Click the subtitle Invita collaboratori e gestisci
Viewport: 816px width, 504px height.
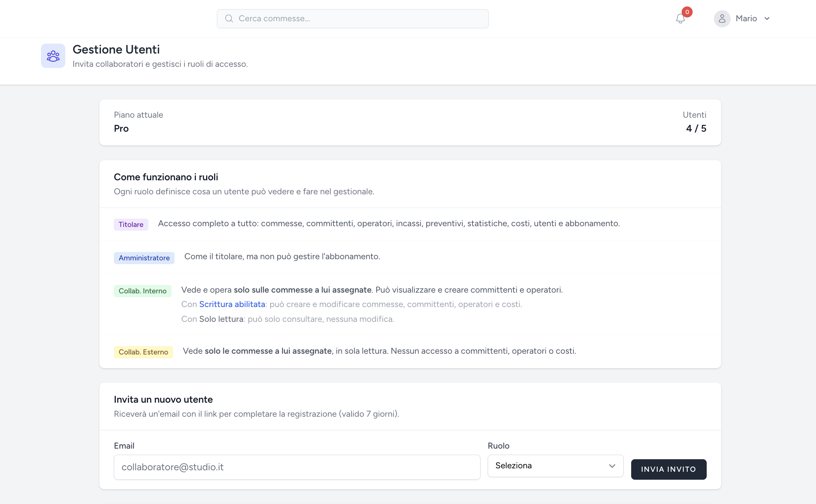click(160, 64)
